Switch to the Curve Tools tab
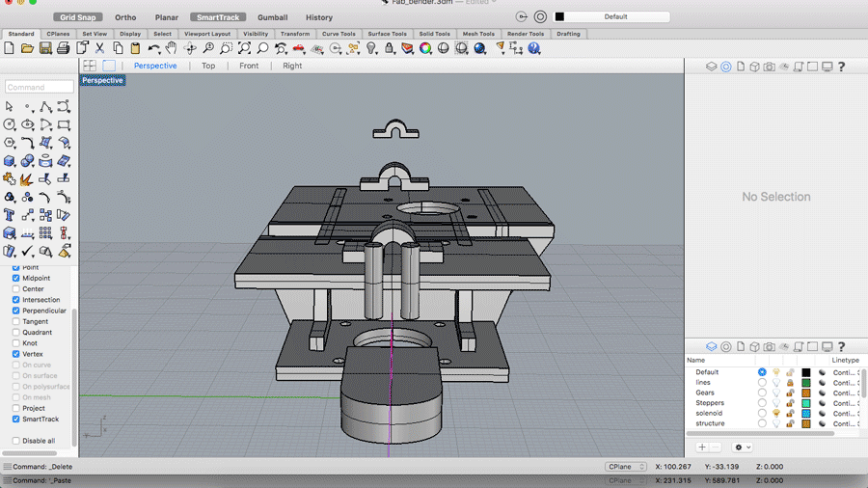This screenshot has width=868, height=488. coord(339,34)
